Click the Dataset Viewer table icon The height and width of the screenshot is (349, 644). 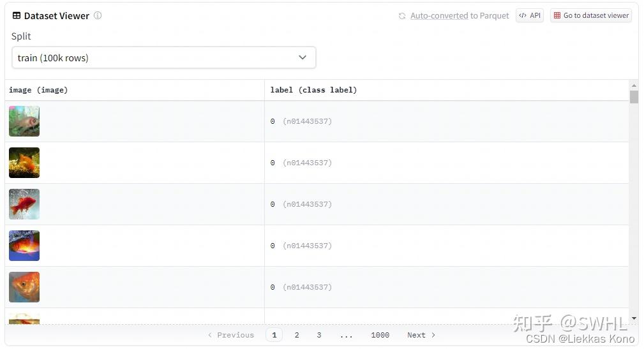[17, 16]
